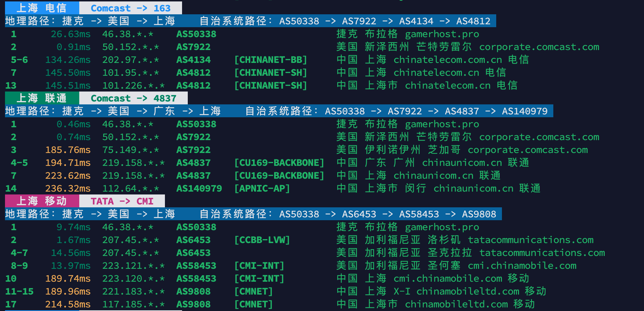
Task: Click cmi.chinamobile.com in the 圣何塞 row
Action: pos(522,266)
